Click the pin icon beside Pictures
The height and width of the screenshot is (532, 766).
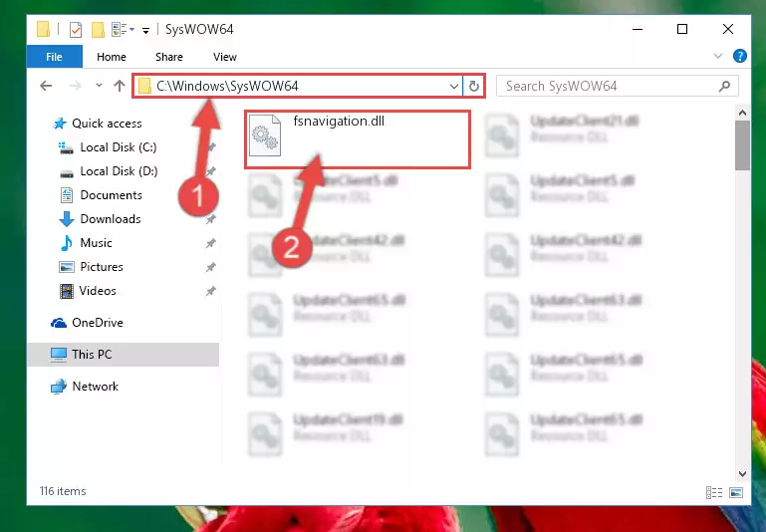point(210,267)
